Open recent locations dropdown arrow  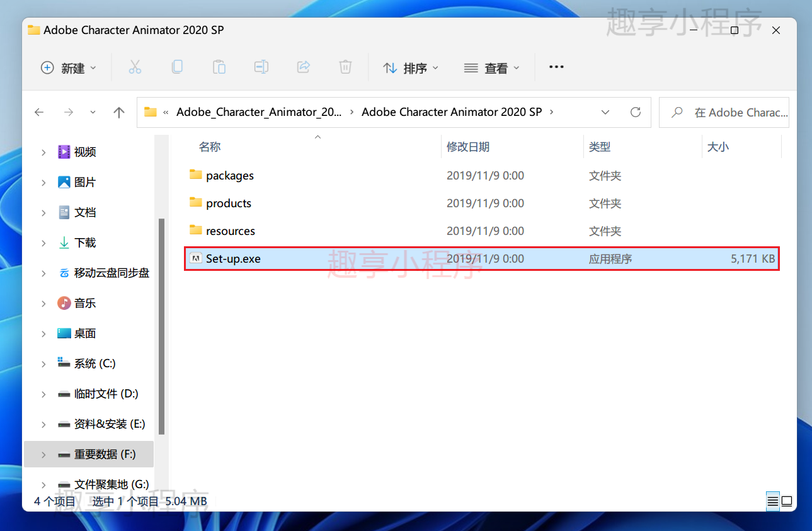(x=93, y=112)
